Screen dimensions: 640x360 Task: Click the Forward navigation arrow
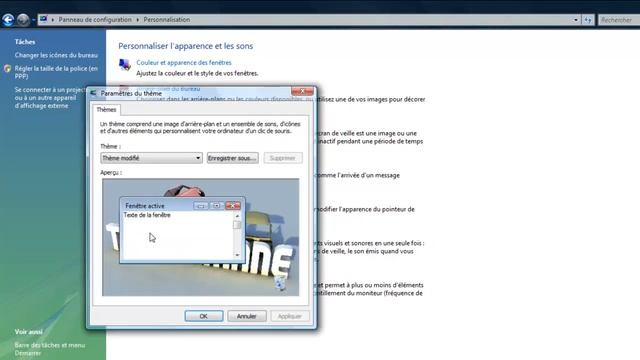click(x=23, y=19)
